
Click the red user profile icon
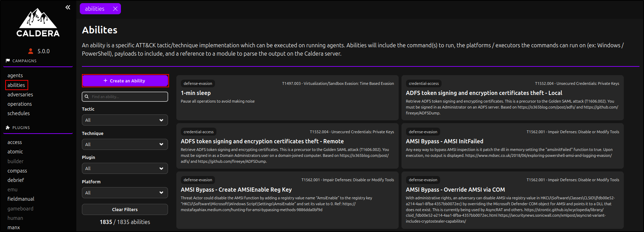coord(31,51)
